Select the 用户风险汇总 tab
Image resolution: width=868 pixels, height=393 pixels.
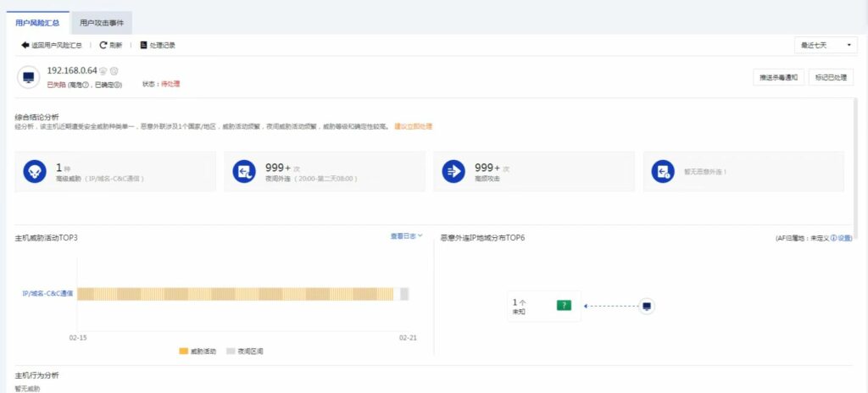pos(37,23)
